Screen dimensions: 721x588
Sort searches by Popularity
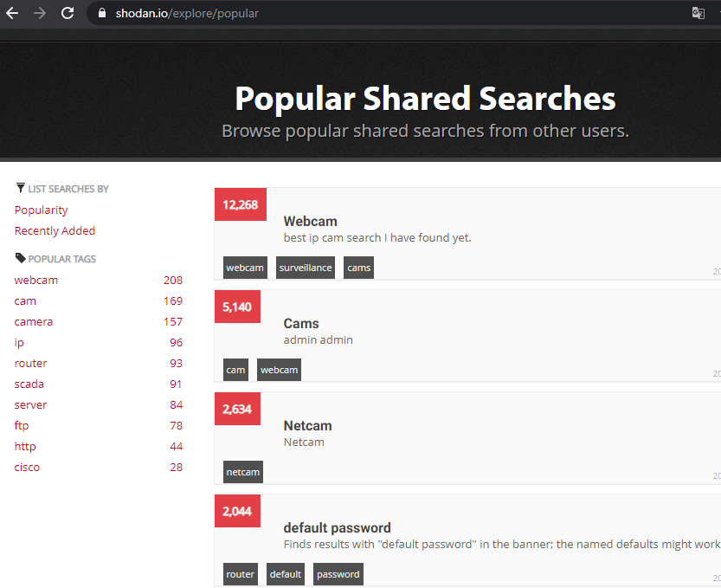tap(41, 210)
